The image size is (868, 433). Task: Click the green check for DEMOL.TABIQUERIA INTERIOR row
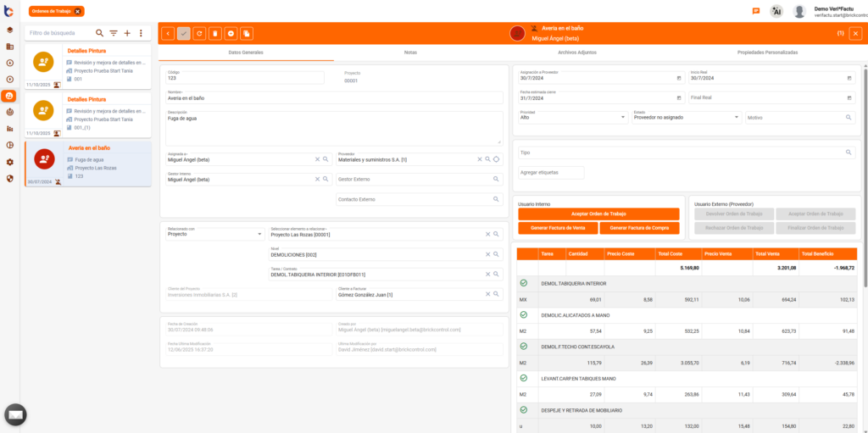click(x=523, y=283)
